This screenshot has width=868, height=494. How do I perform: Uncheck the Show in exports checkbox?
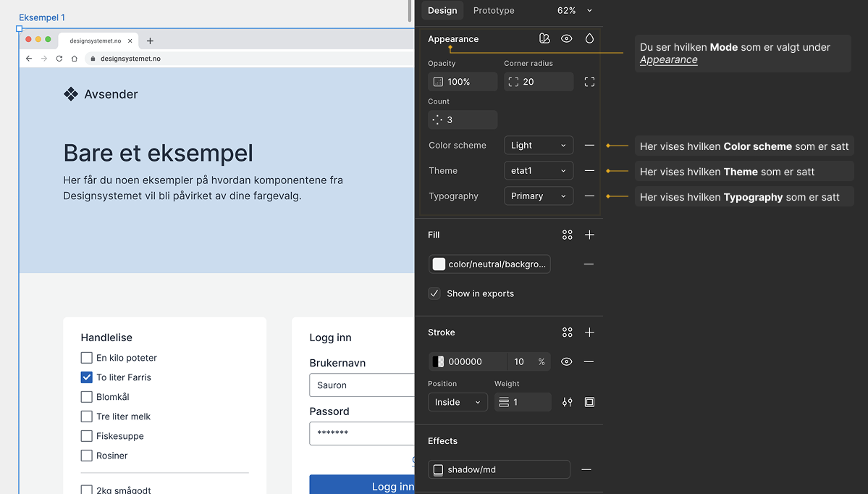(434, 293)
